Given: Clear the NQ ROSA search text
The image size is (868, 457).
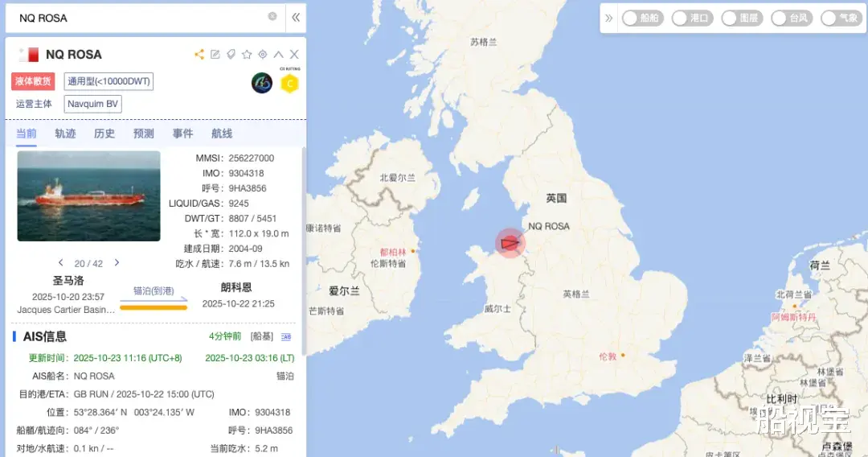Looking at the screenshot, I should [x=272, y=17].
